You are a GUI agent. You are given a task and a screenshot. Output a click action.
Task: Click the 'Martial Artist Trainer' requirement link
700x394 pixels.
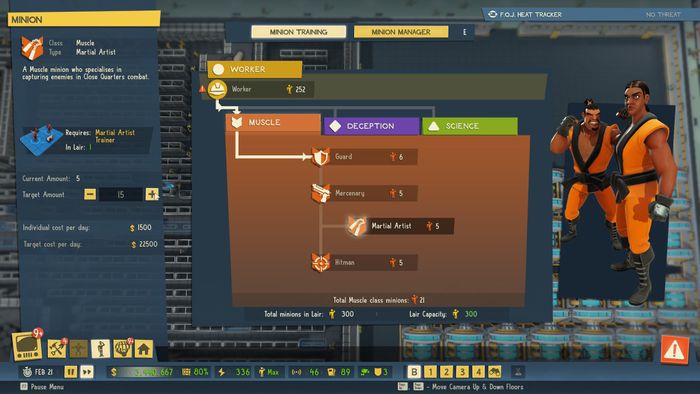[115, 136]
